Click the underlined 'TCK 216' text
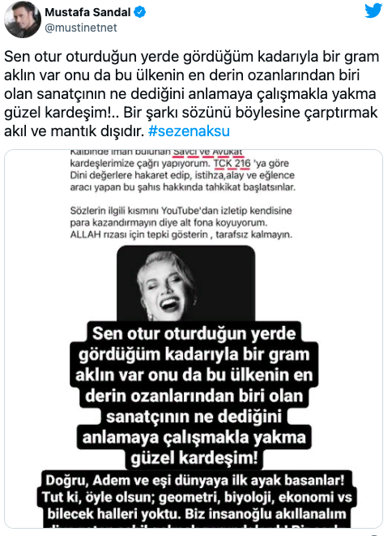This screenshot has width=392, height=536. click(x=232, y=164)
